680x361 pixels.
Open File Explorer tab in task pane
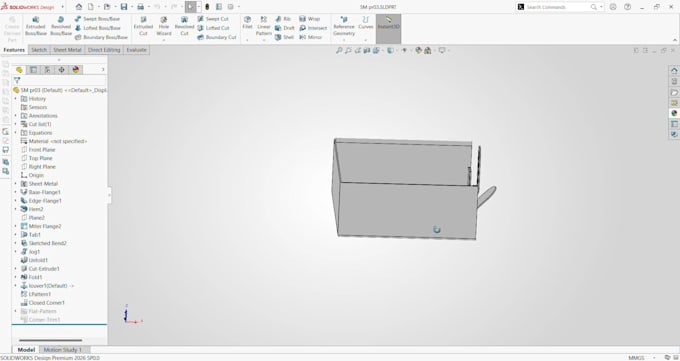tap(674, 92)
